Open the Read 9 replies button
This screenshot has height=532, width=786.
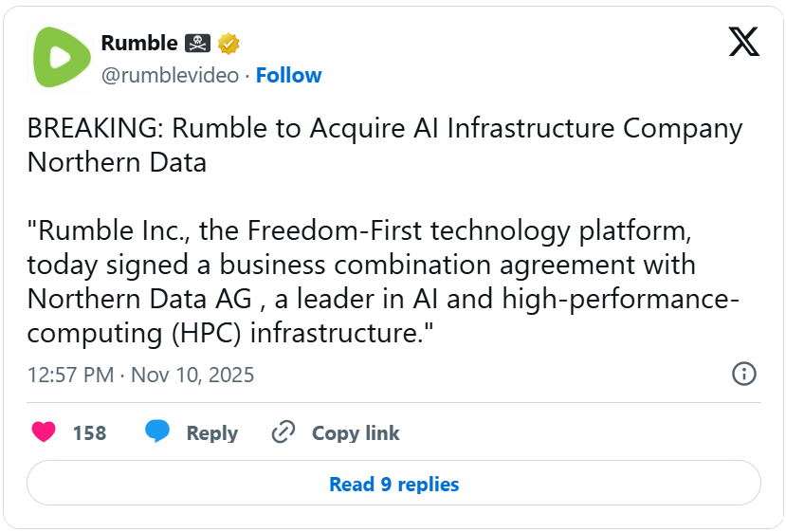tap(393, 485)
